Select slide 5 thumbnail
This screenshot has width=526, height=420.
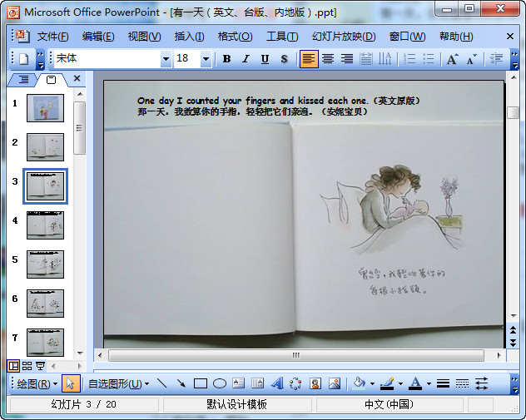[45, 264]
